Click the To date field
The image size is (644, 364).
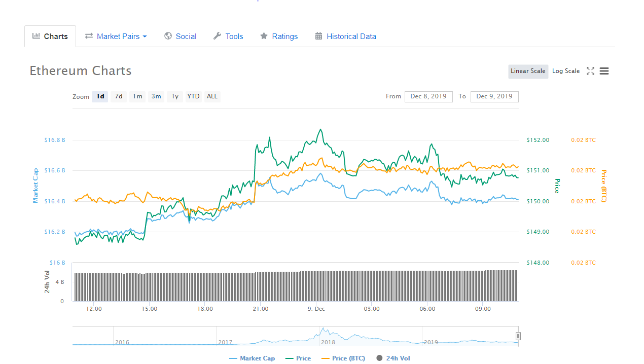click(x=494, y=96)
